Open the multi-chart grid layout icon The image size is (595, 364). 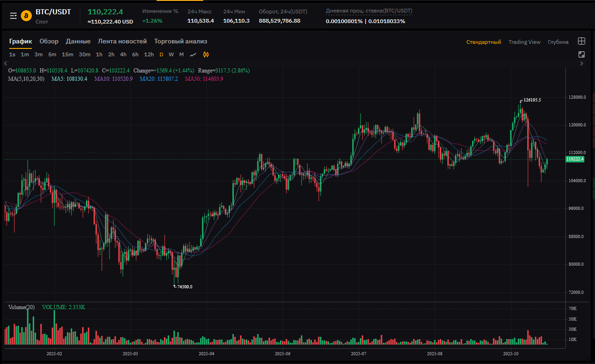(582, 42)
